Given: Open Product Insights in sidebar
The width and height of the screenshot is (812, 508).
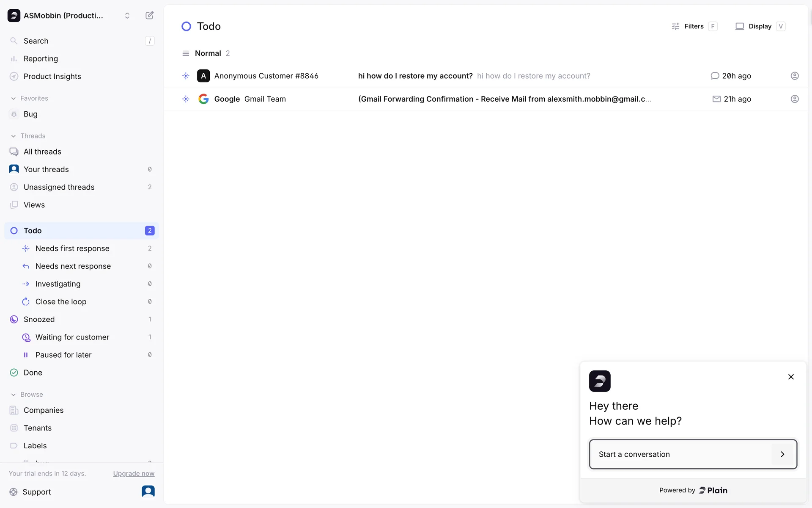Looking at the screenshot, I should click(x=52, y=76).
